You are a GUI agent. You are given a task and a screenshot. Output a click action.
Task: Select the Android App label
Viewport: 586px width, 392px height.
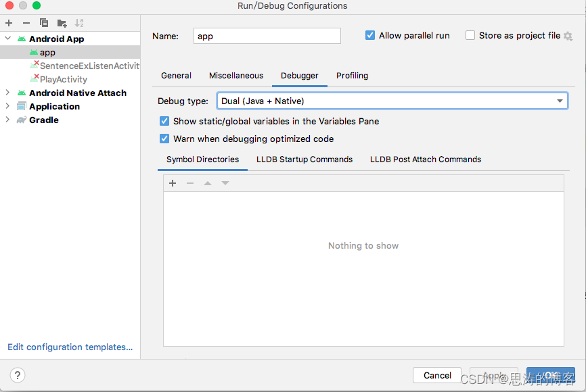point(56,39)
